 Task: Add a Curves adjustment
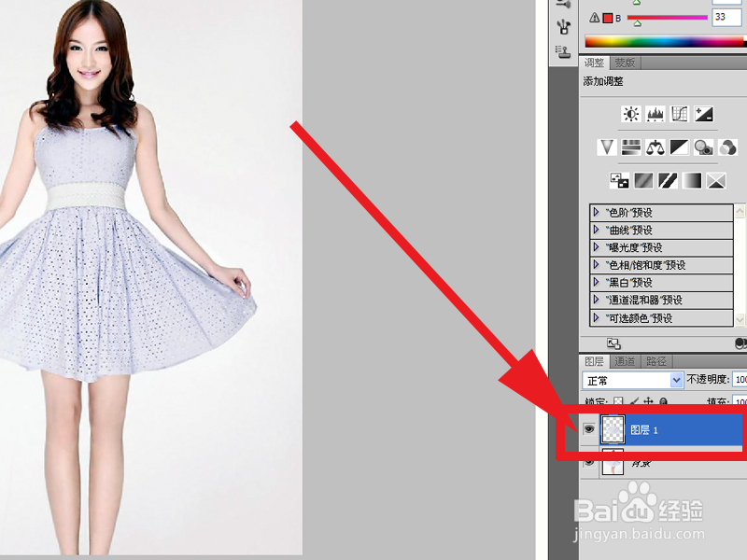(x=680, y=114)
